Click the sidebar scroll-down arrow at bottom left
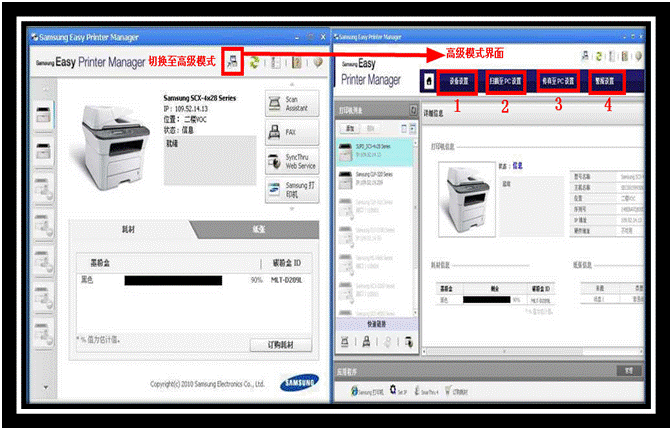The width and height of the screenshot is (672, 430). click(x=45, y=387)
